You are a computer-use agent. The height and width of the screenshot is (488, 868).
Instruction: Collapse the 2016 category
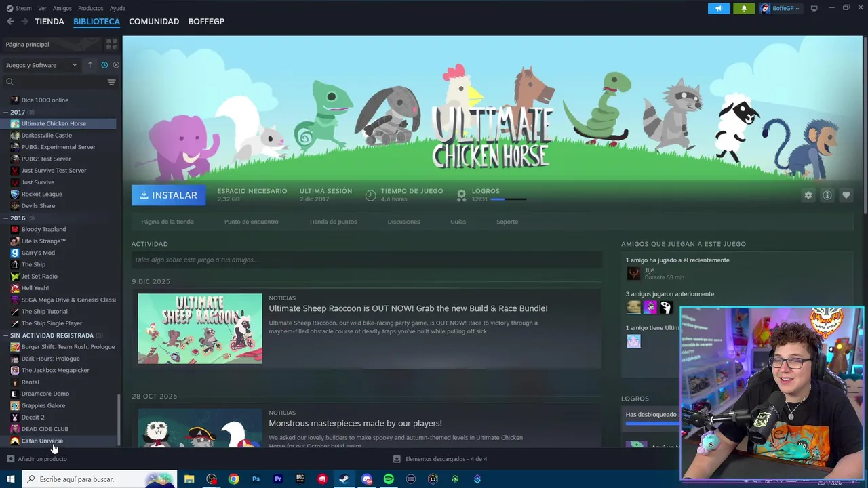point(6,218)
